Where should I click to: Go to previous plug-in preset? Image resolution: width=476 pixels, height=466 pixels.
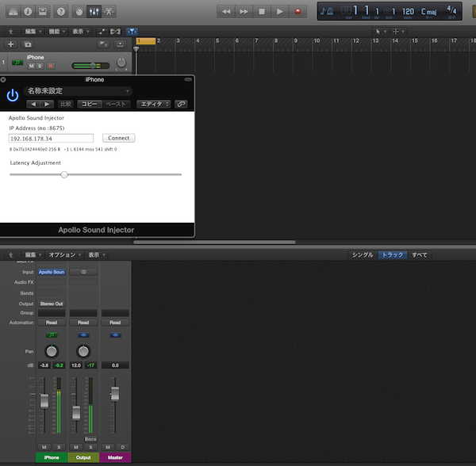pos(33,104)
